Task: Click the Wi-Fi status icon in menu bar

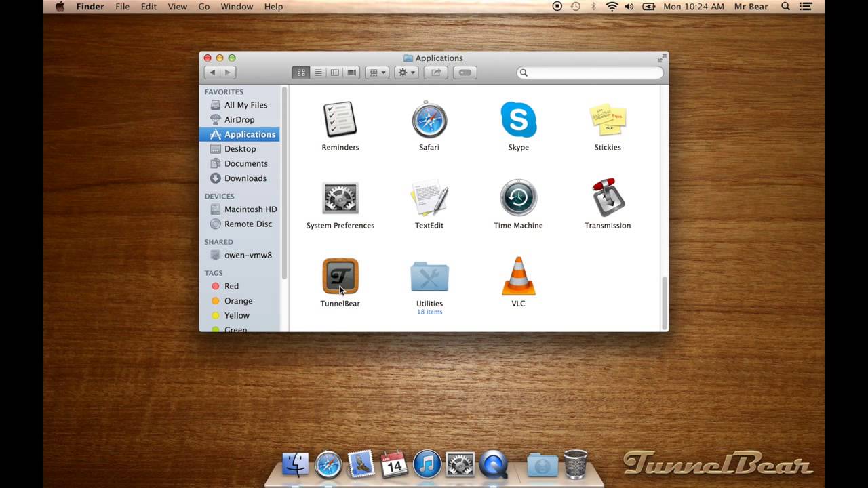Action: [x=612, y=7]
